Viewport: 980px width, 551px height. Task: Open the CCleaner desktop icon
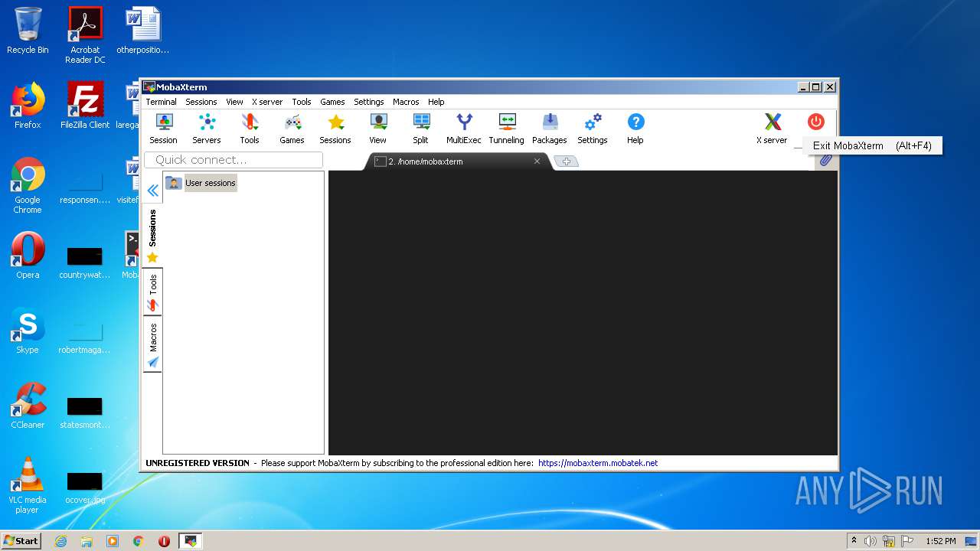(x=28, y=406)
